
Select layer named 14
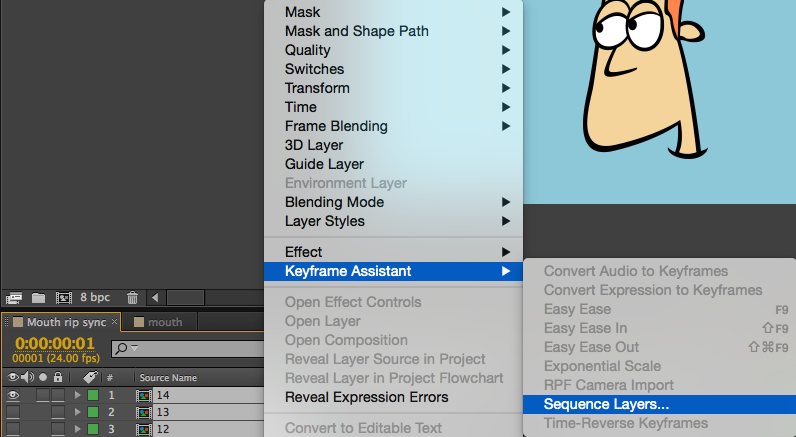(163, 395)
